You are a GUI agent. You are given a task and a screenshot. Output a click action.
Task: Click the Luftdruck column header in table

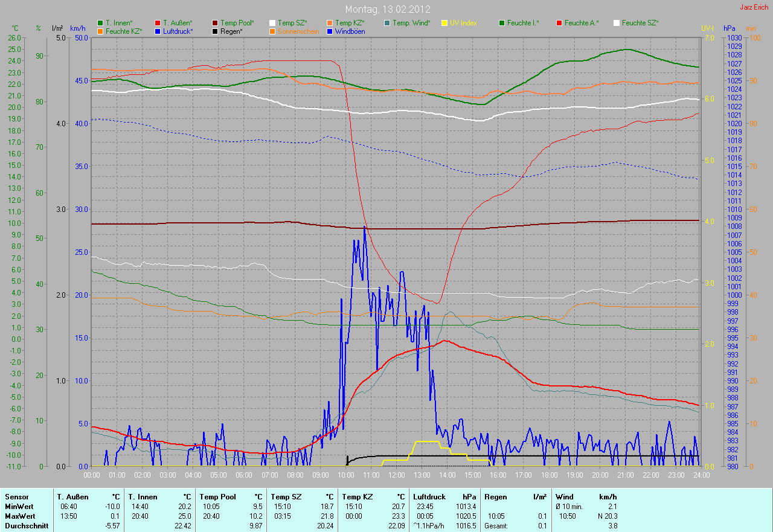coord(428,496)
